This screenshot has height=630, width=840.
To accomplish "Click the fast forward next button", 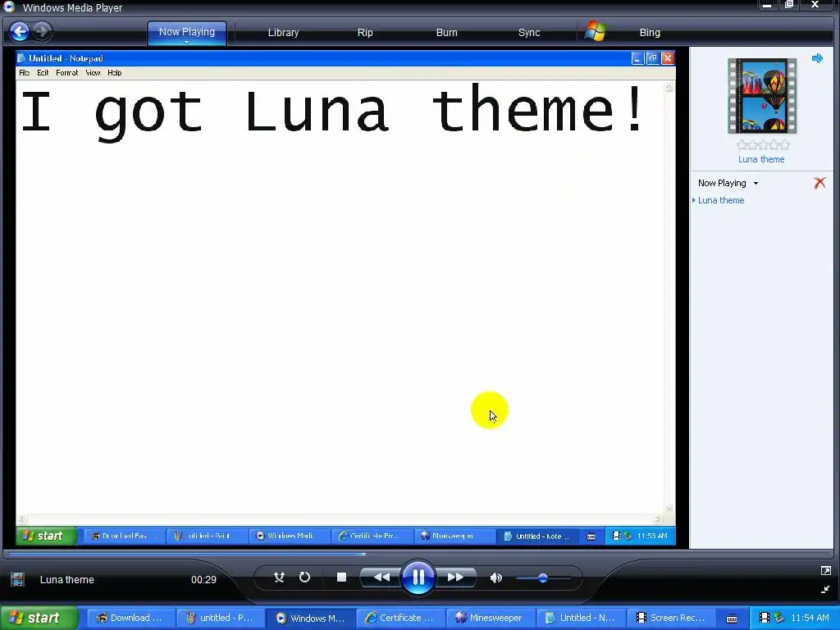I will click(x=455, y=577).
